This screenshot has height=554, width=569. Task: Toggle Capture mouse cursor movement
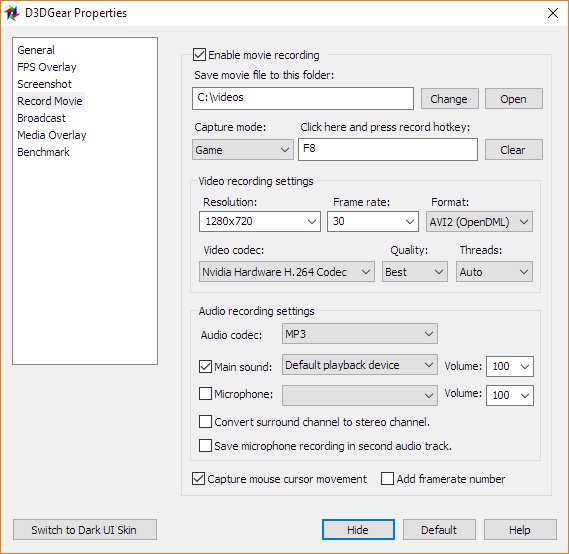(198, 479)
